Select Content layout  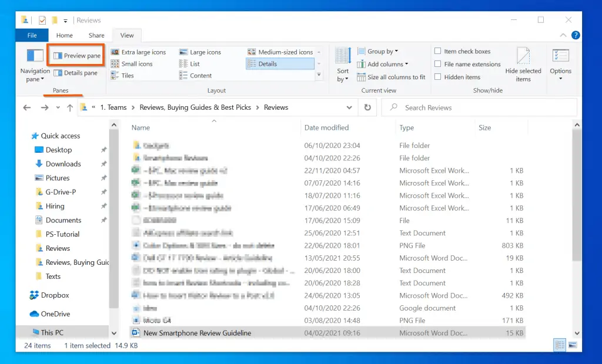coord(196,76)
